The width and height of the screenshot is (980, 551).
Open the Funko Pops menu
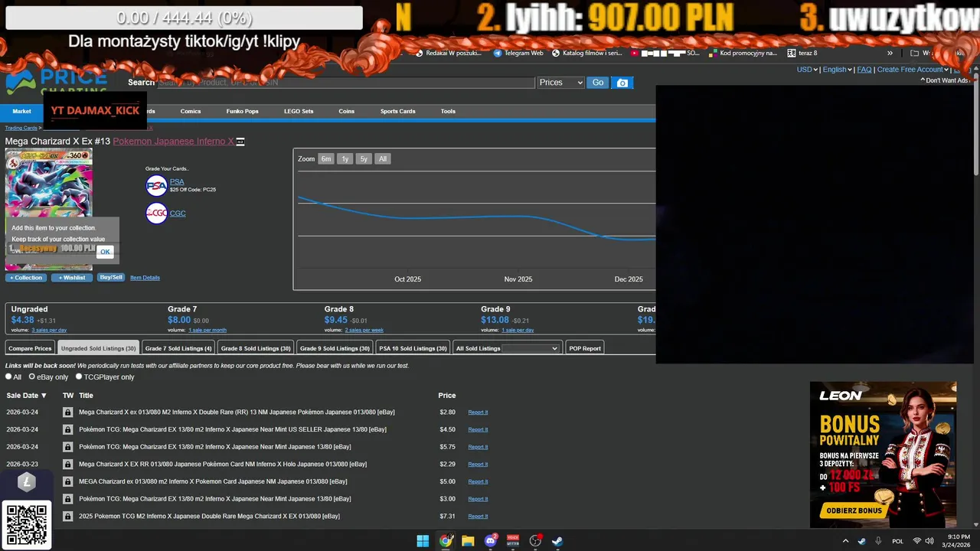(242, 112)
